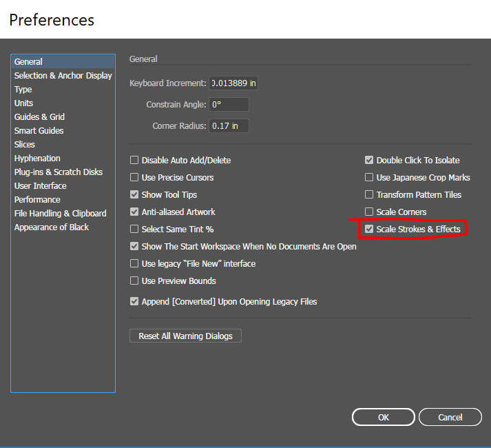Enable the Scale Corners checkbox
The height and width of the screenshot is (448, 491).
point(370,212)
